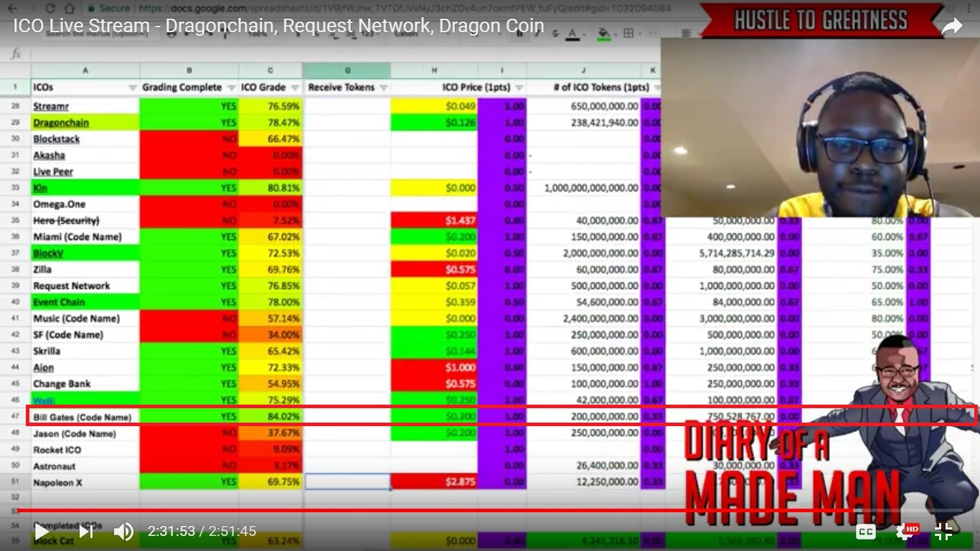This screenshot has width=980, height=551.
Task: Open the Event Chain link
Action: click(59, 302)
